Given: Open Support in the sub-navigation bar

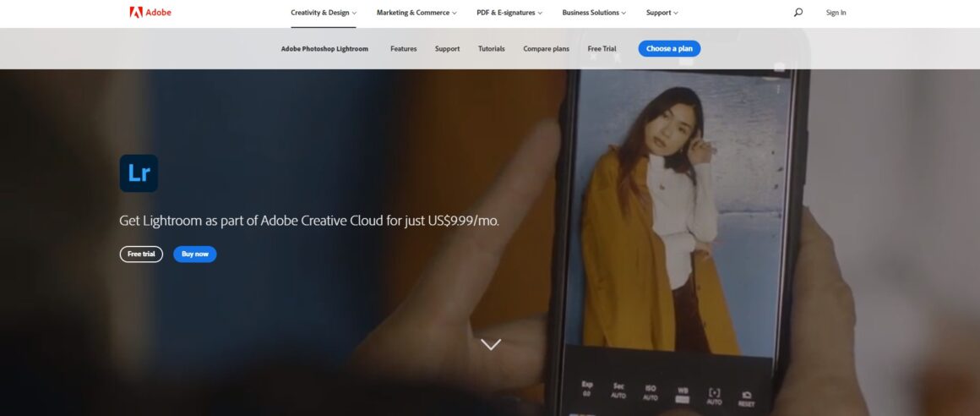Looking at the screenshot, I should [447, 49].
